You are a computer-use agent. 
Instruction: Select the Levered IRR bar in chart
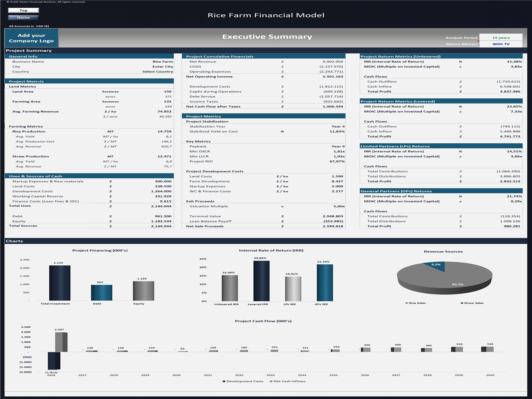pos(261,281)
